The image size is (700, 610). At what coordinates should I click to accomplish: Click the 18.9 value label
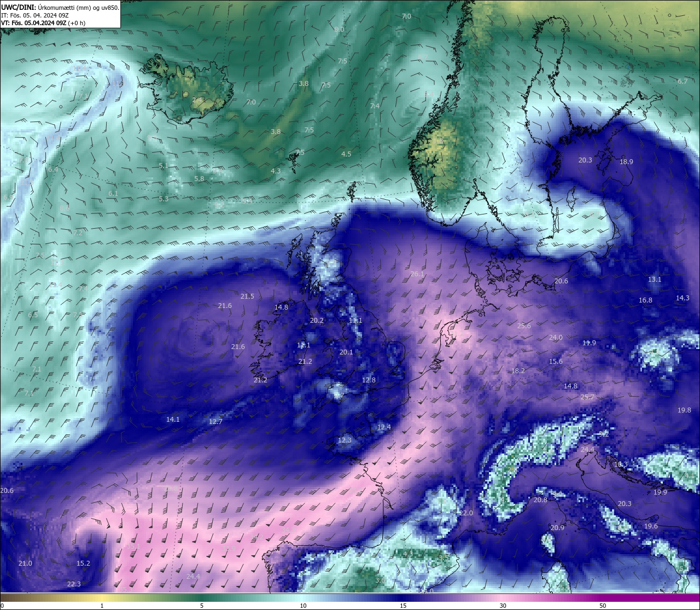[x=626, y=161]
